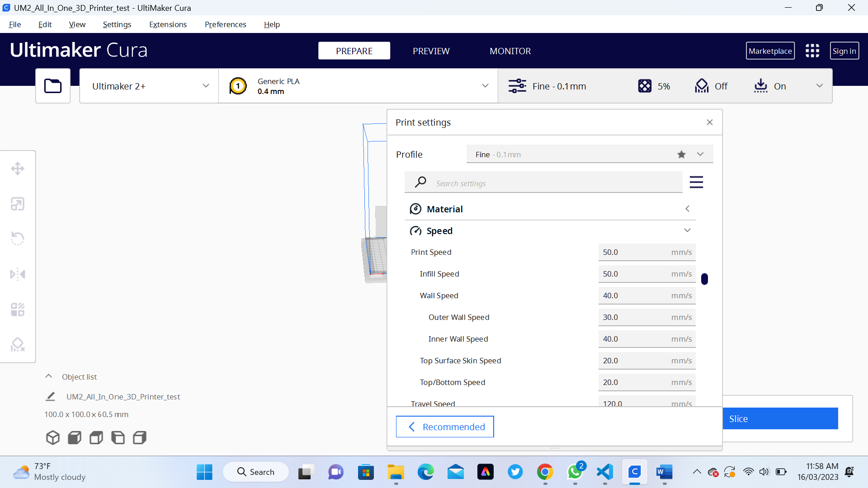
Task: Select the Support Blocker tool
Action: (18, 345)
